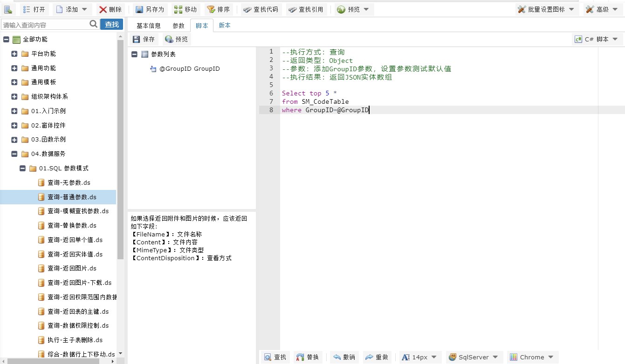Switch to the 基本信息 tab
This screenshot has height=364, width=625.
click(149, 26)
